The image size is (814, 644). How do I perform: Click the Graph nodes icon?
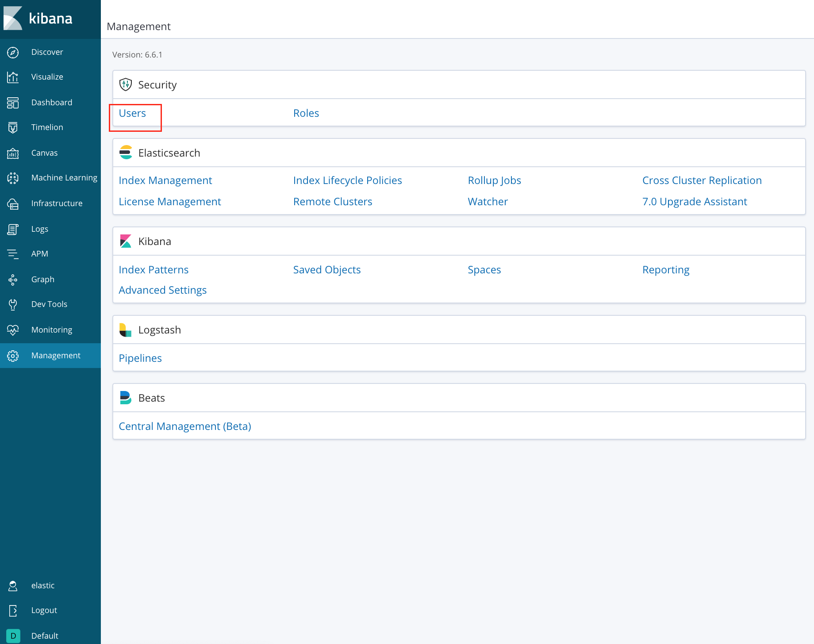13,280
